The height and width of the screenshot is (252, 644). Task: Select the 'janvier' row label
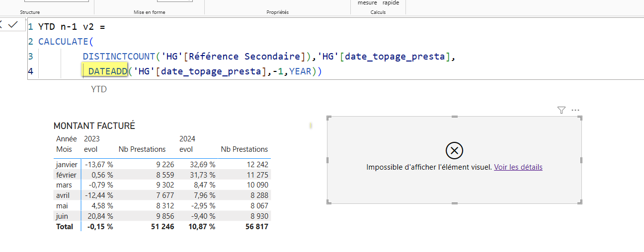coord(67,164)
